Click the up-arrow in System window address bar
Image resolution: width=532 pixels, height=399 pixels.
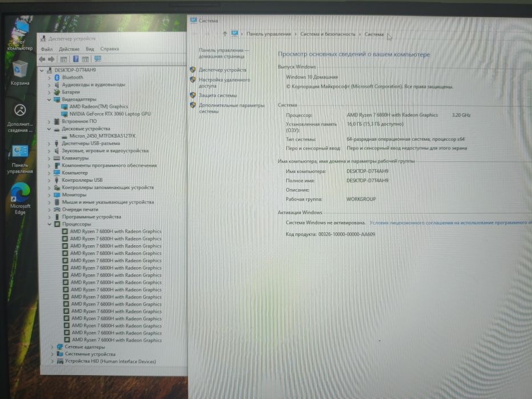[225, 34]
